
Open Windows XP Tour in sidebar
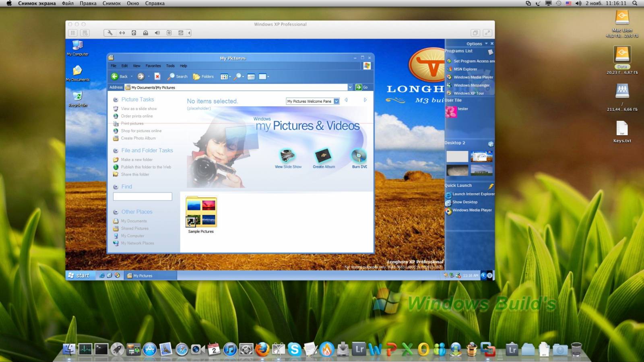[x=469, y=93]
